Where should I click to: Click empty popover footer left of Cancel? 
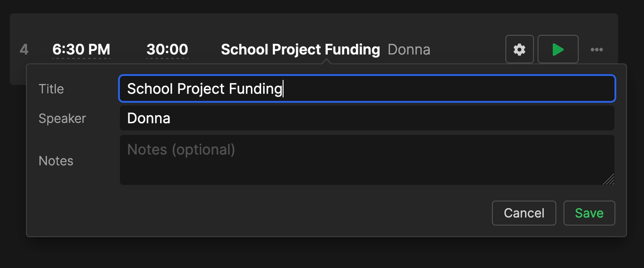tap(268, 213)
